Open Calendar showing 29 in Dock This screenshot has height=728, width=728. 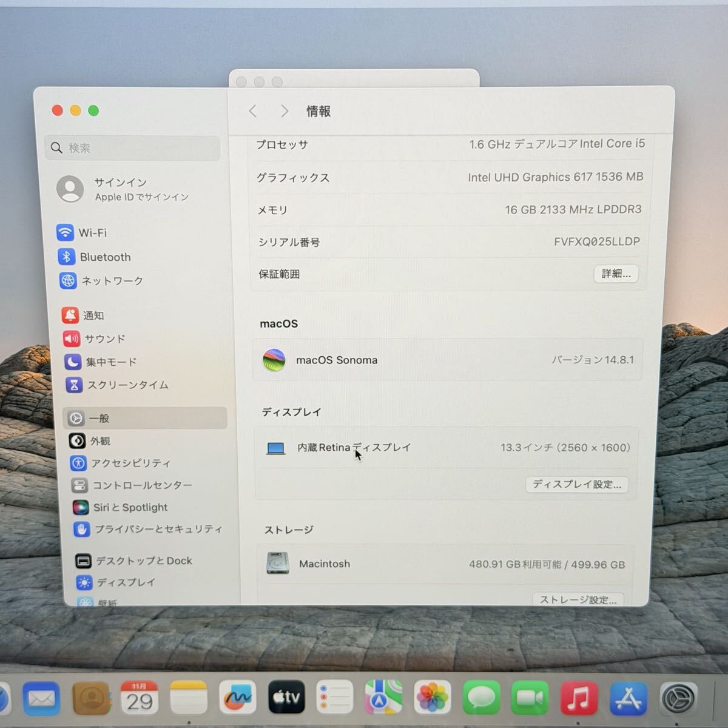coord(140,698)
